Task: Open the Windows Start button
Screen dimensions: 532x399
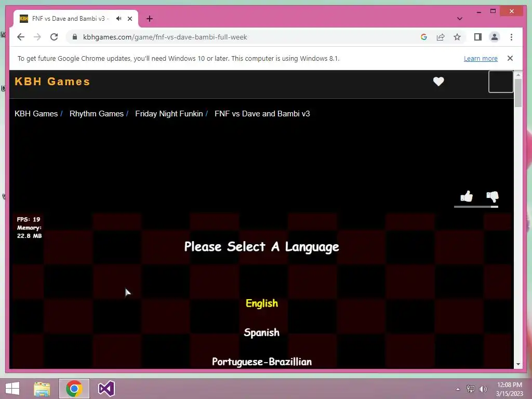Action: click(x=12, y=389)
